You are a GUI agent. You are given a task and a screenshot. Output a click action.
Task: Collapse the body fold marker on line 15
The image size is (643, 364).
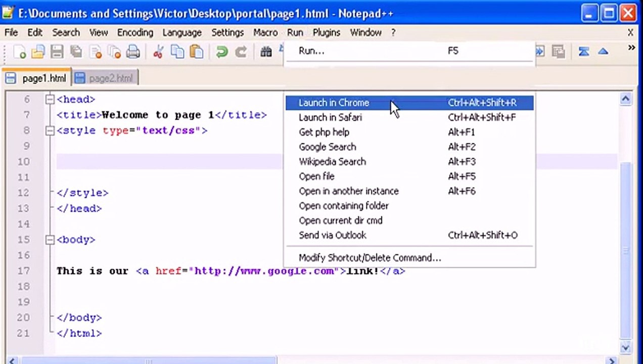[50, 240]
